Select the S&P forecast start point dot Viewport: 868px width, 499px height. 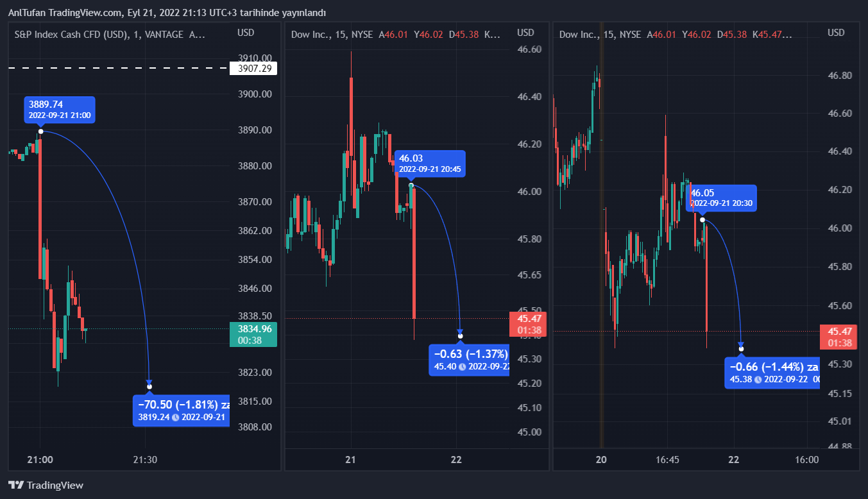tap(40, 131)
